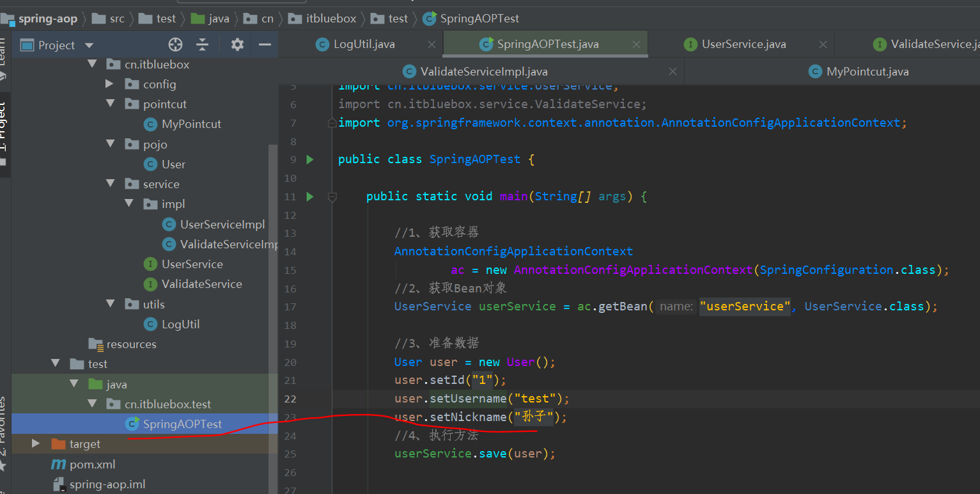Image resolution: width=980 pixels, height=494 pixels.
Task: Click cn breadcrumb in navigation bar
Action: click(x=267, y=19)
